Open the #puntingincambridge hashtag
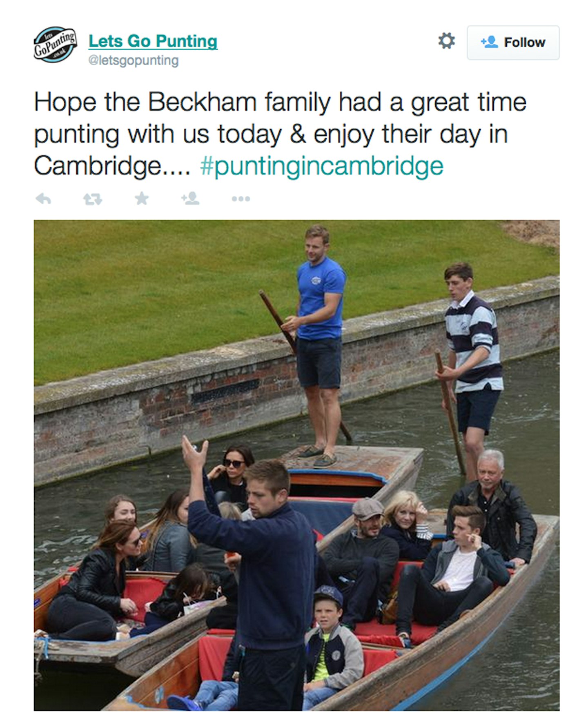 tap(322, 166)
